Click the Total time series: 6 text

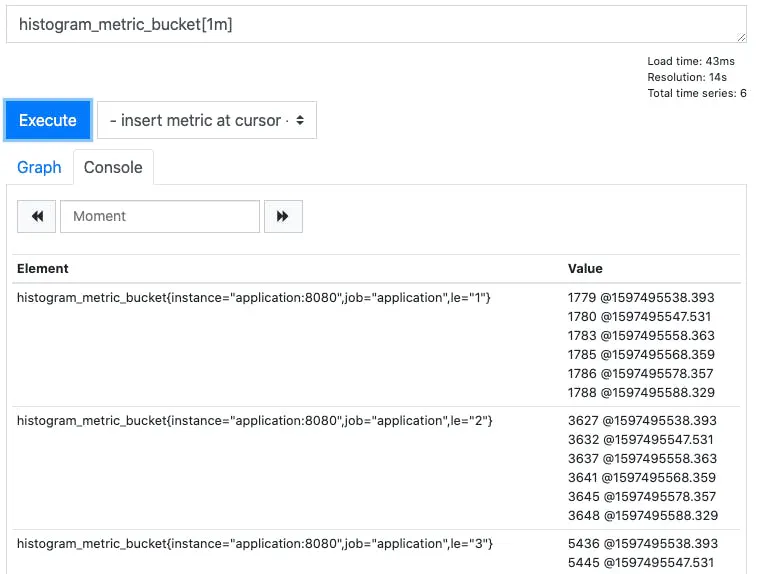[x=696, y=93]
